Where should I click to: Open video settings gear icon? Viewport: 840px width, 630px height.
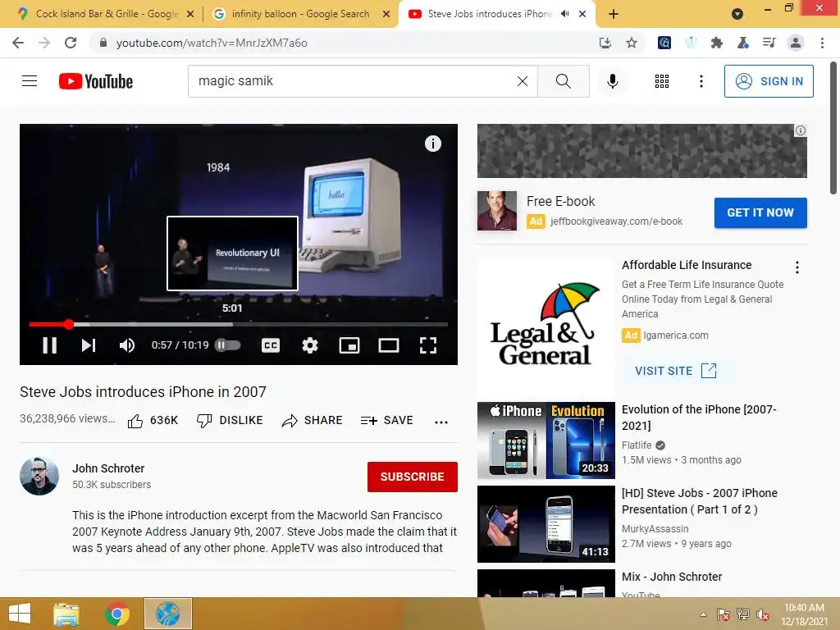pos(309,345)
